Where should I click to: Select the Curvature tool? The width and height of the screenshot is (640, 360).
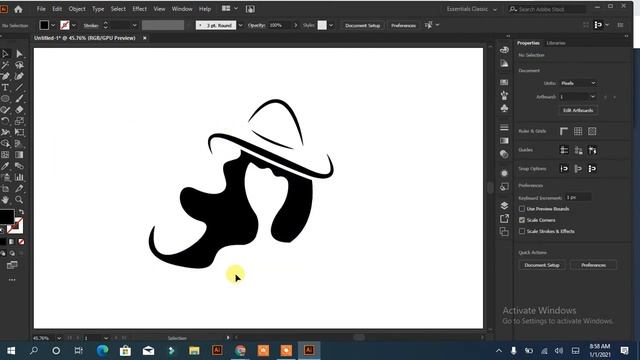tap(19, 76)
